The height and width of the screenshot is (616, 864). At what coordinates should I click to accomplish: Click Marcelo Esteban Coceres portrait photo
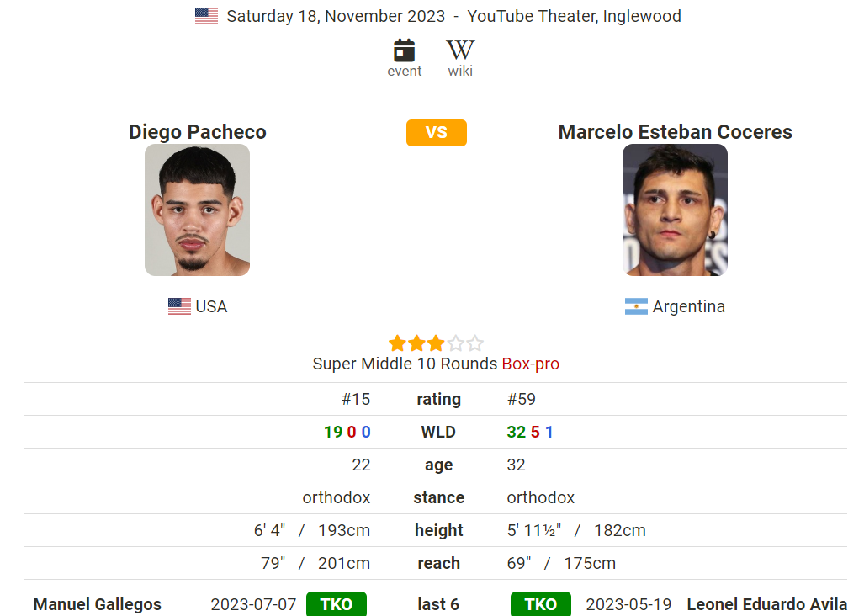pos(675,210)
